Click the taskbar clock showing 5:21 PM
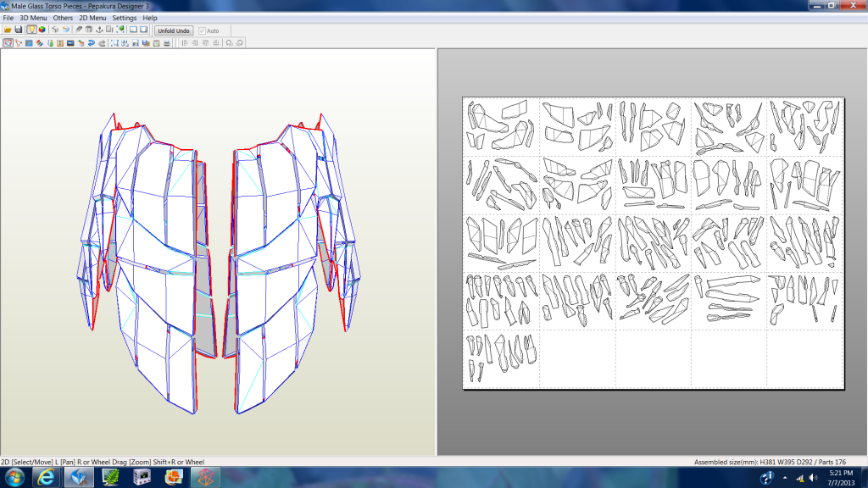 pos(841,478)
